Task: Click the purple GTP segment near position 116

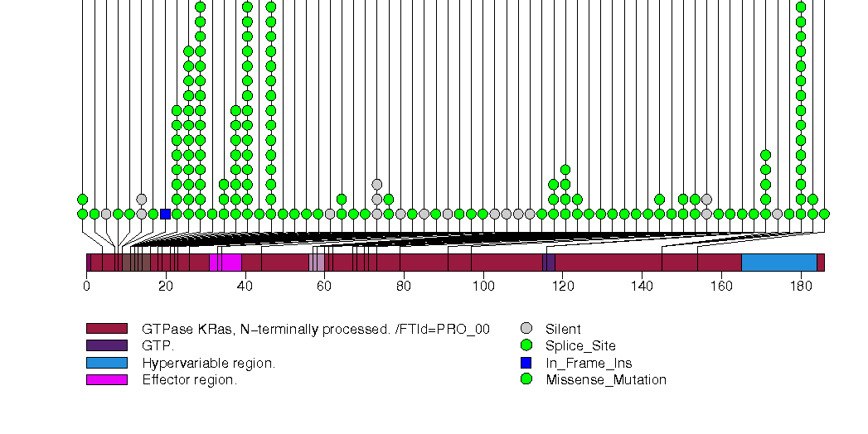Action: point(549,263)
